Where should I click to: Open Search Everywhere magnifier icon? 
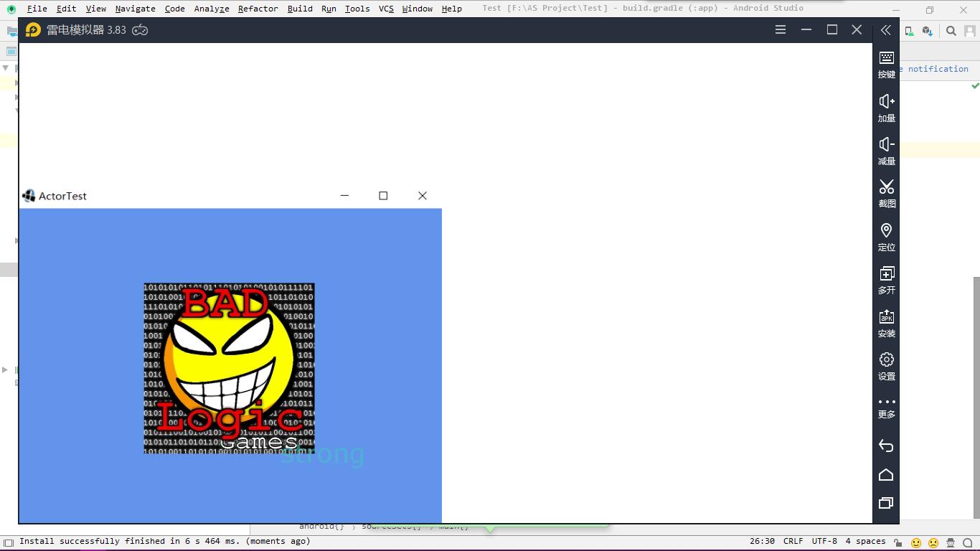click(x=951, y=31)
